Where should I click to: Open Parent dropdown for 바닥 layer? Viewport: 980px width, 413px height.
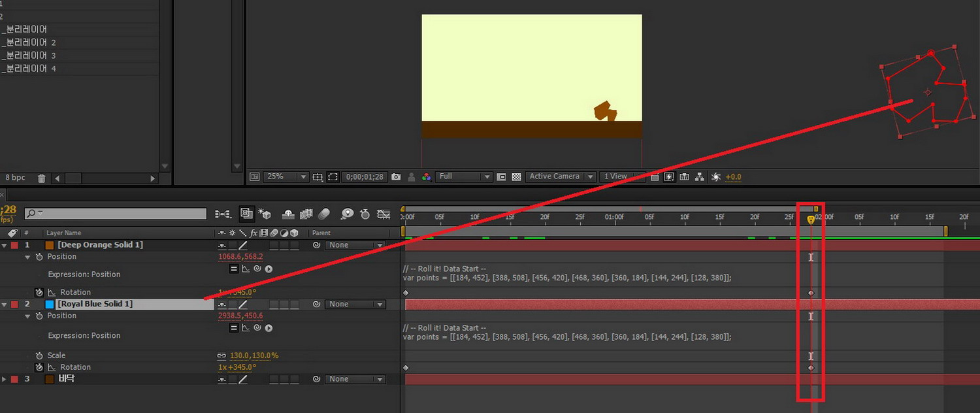355,379
